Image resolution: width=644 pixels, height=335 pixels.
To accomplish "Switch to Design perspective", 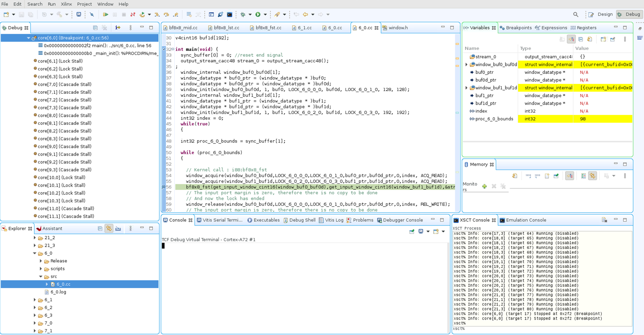I will point(601,14).
